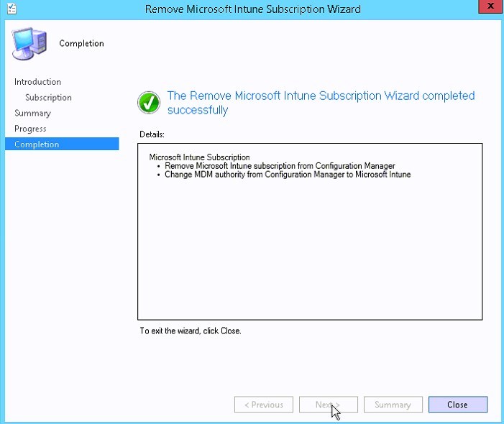The width and height of the screenshot is (504, 424).
Task: Click the disabled Next button
Action: point(328,405)
